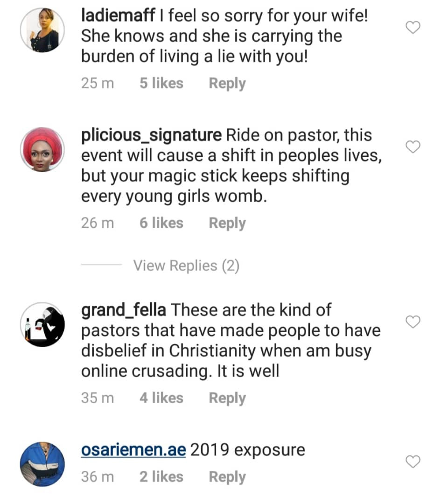Image resolution: width=448 pixels, height=504 pixels.
Task: Show the 6 likes list
Action: tap(161, 223)
